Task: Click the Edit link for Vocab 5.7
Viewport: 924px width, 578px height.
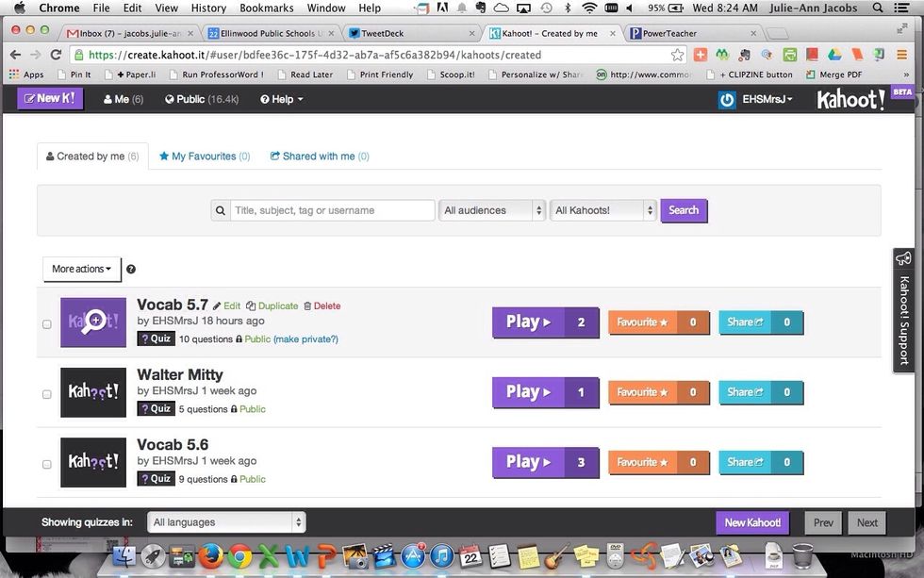Action: point(227,306)
